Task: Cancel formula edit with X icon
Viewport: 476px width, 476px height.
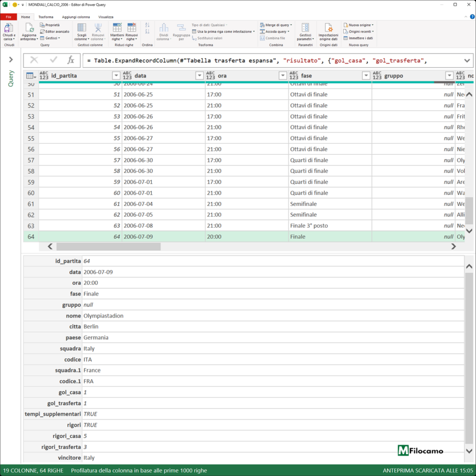Action: pyautogui.click(x=34, y=60)
